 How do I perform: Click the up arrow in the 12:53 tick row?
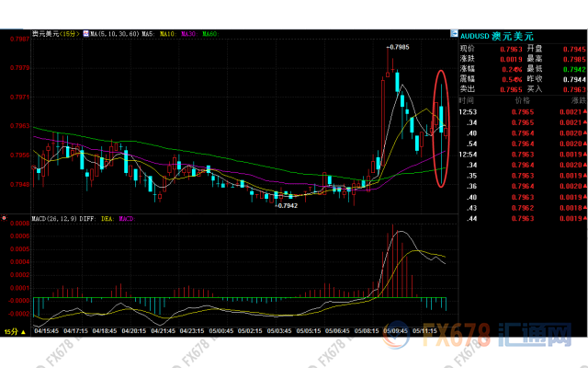(x=582, y=111)
